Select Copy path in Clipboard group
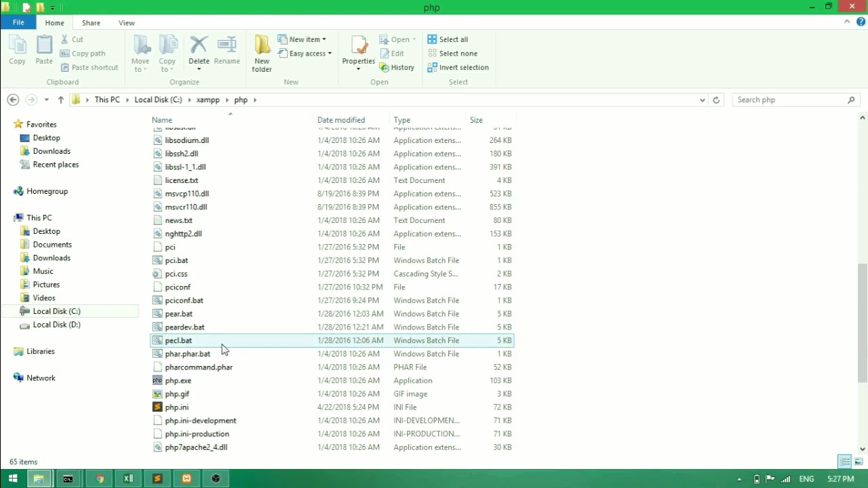The width and height of the screenshot is (868, 488). 83,54
